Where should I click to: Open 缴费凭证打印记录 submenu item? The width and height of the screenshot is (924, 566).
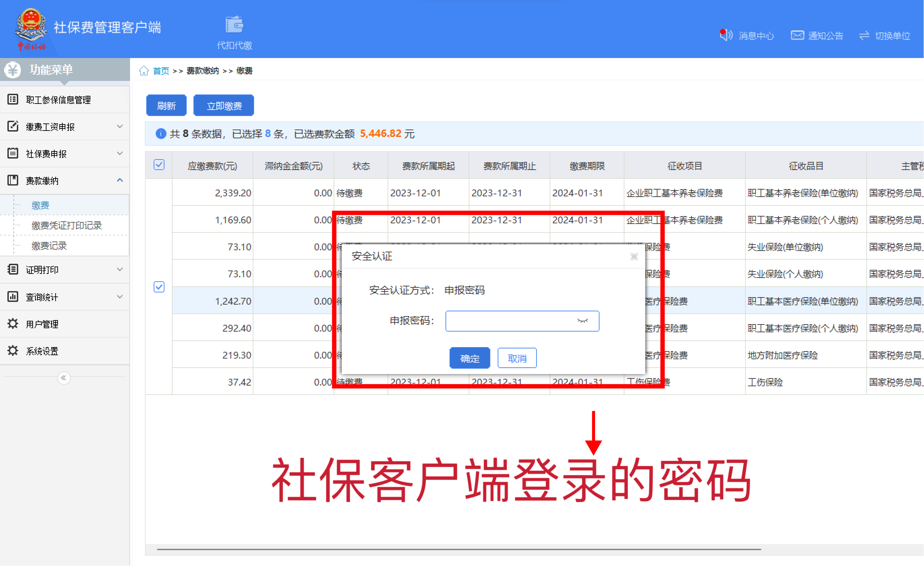(x=66, y=226)
